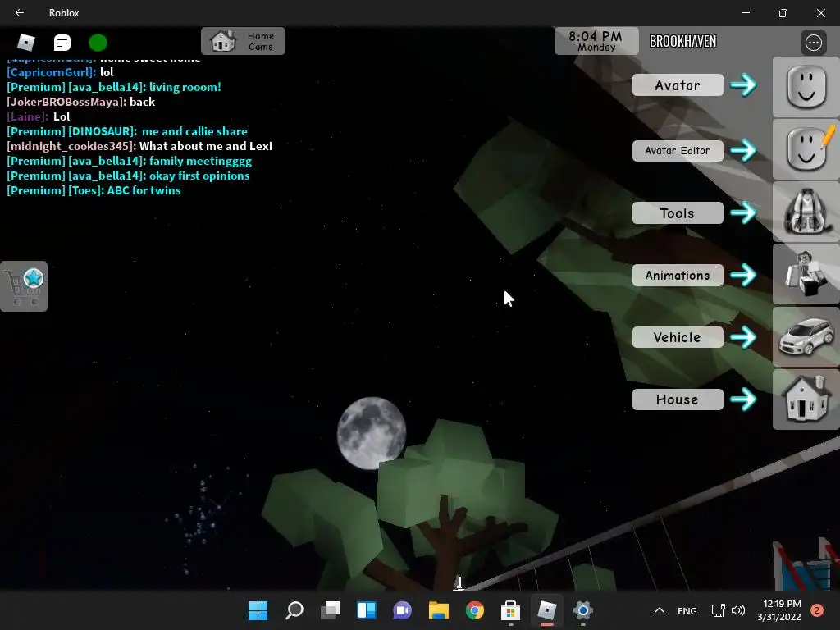Screen dimensions: 840x630
Task: Click the ENG language indicator
Action: pos(687,610)
